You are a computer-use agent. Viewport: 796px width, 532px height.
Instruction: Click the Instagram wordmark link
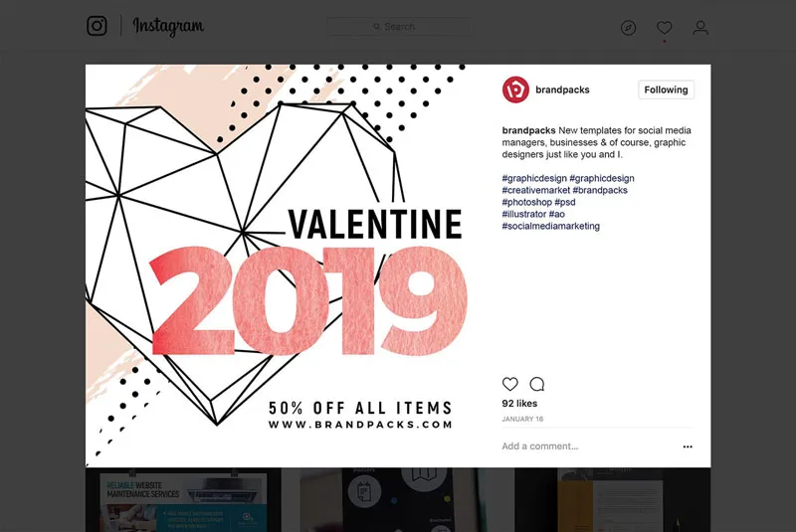pyautogui.click(x=169, y=27)
